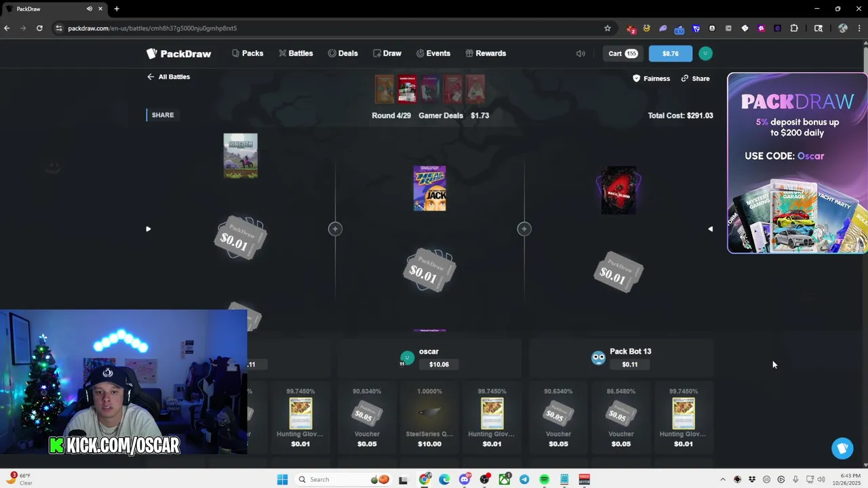The height and width of the screenshot is (488, 868).
Task: Click the PackDraw promo banner ad
Action: 797,163
